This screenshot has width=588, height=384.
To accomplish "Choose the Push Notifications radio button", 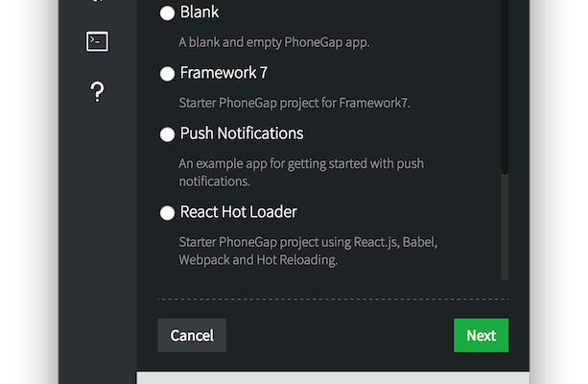I will click(x=167, y=134).
